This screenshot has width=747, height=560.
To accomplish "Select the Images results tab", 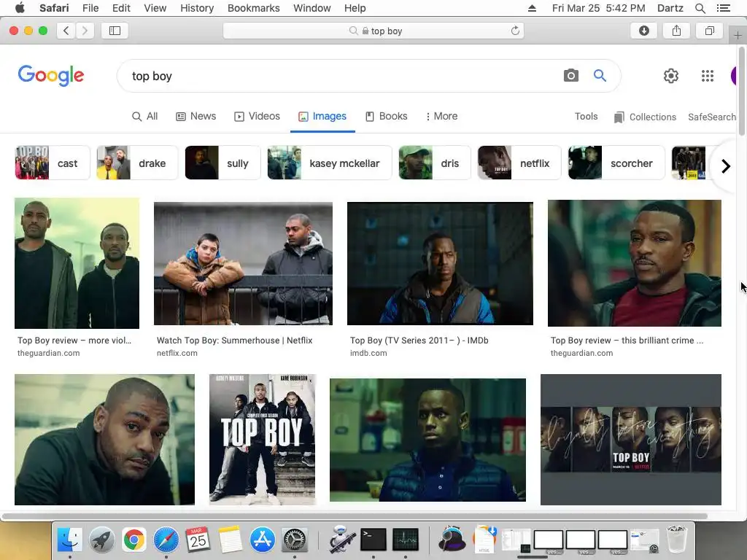I will point(322,116).
